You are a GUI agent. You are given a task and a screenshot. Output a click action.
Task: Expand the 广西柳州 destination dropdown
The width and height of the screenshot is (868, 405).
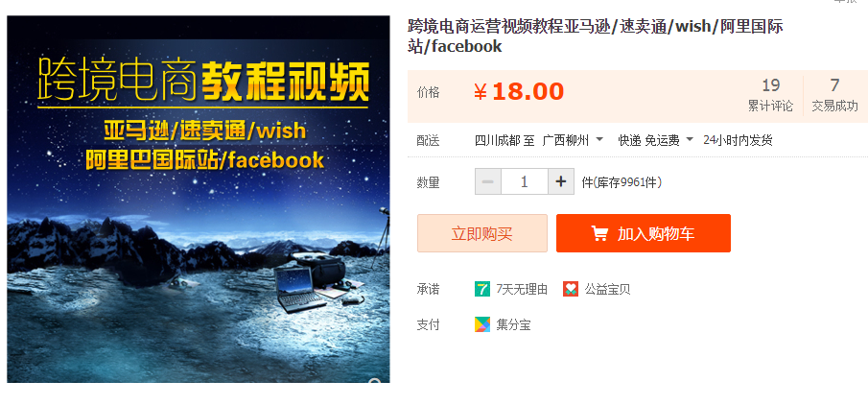[x=573, y=140]
